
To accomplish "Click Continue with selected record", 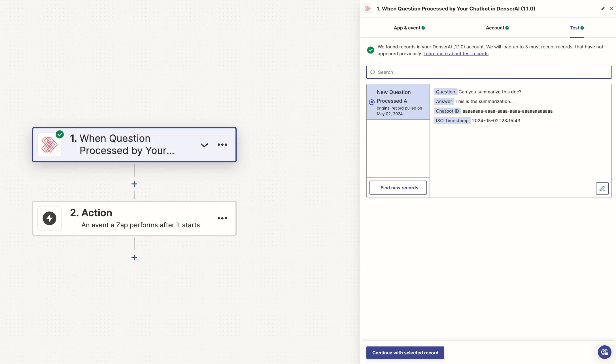I will coord(405,353).
